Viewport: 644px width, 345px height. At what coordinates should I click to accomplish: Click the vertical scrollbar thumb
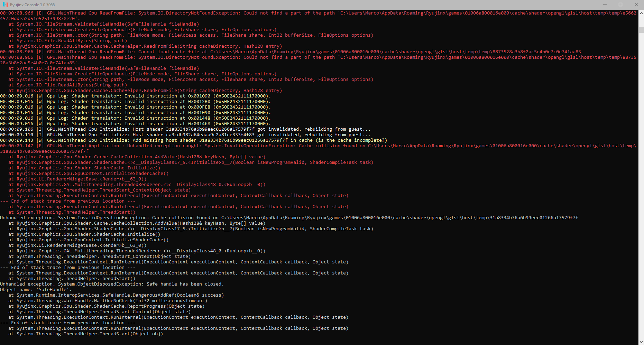point(641,30)
